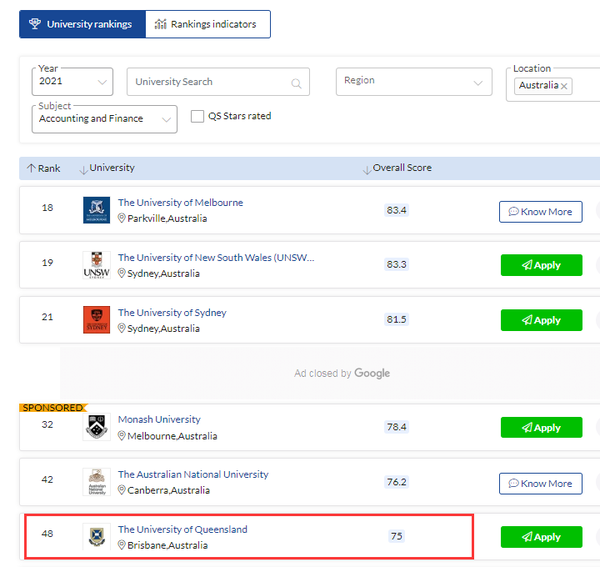Click the 83.3 overall score value
The height and width of the screenshot is (567, 600).
pyautogui.click(x=396, y=264)
